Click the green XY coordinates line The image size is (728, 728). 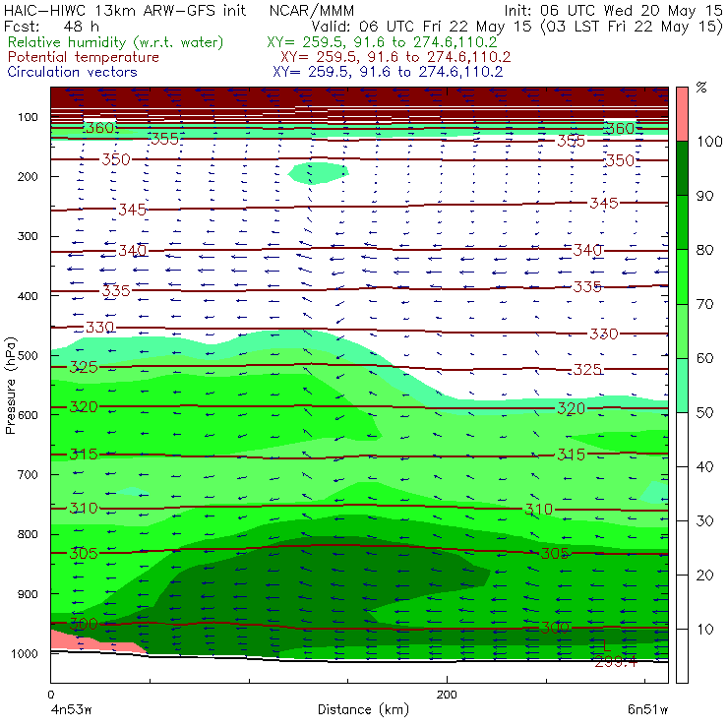(x=382, y=42)
